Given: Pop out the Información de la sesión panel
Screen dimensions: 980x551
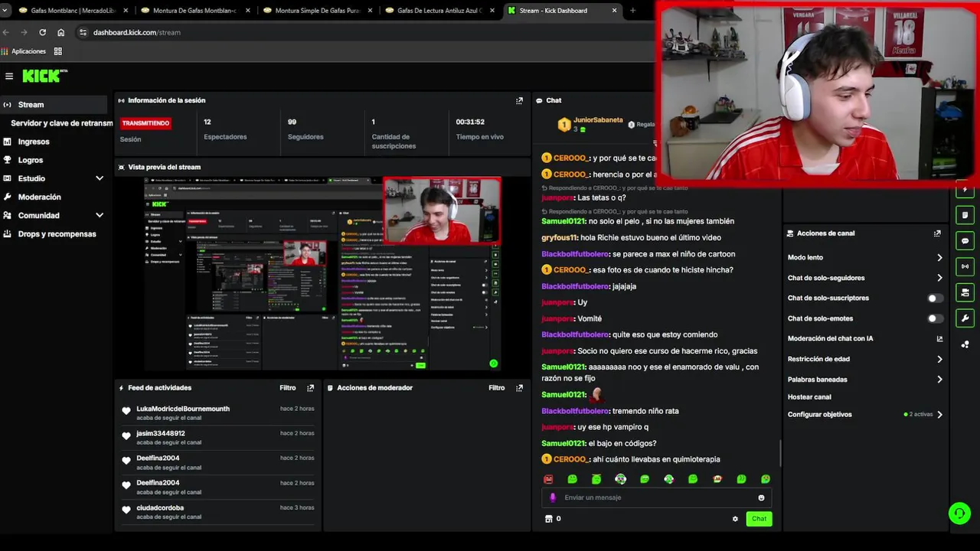Looking at the screenshot, I should pos(519,100).
